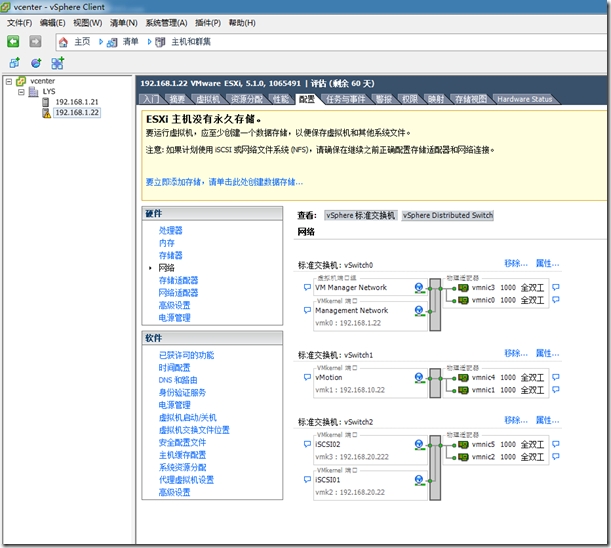Viewport: 611px width, 548px height.
Task: Click the home icon in address bar
Action: pyautogui.click(x=64, y=42)
